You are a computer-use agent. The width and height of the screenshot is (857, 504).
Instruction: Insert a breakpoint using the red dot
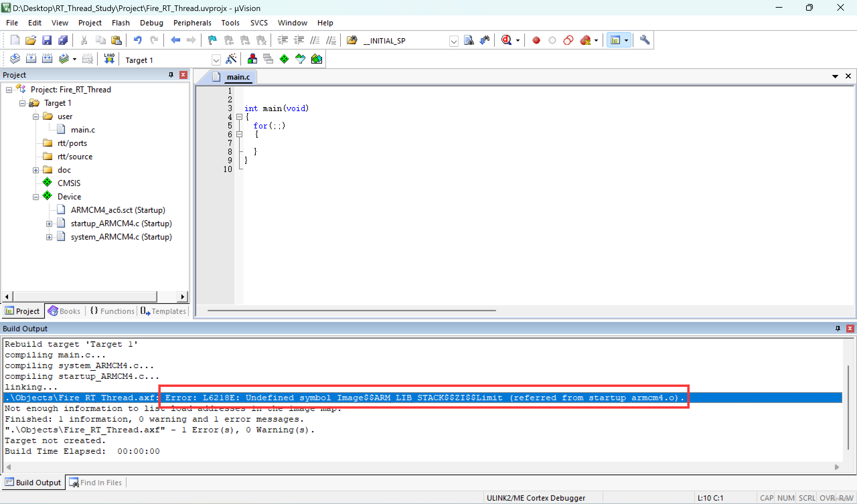[x=536, y=40]
